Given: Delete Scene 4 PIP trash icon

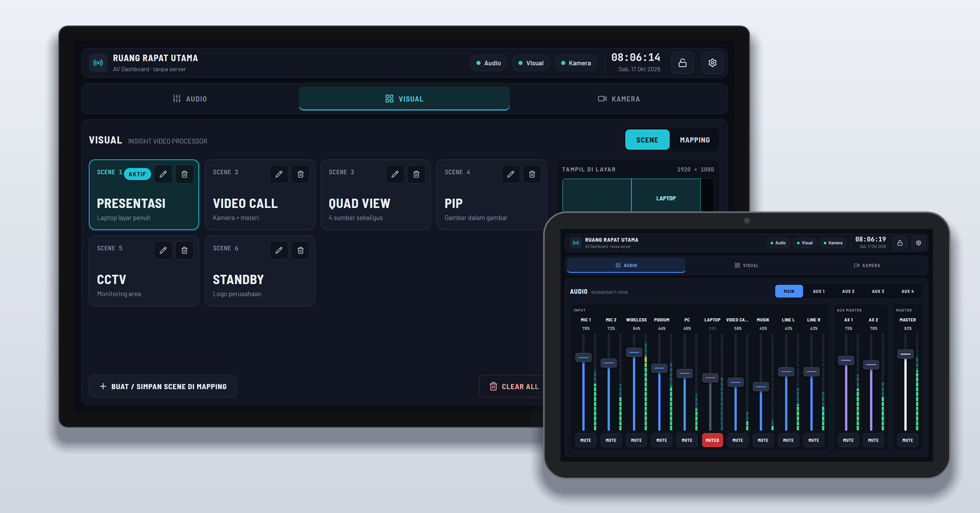Looking at the screenshot, I should pos(532,174).
